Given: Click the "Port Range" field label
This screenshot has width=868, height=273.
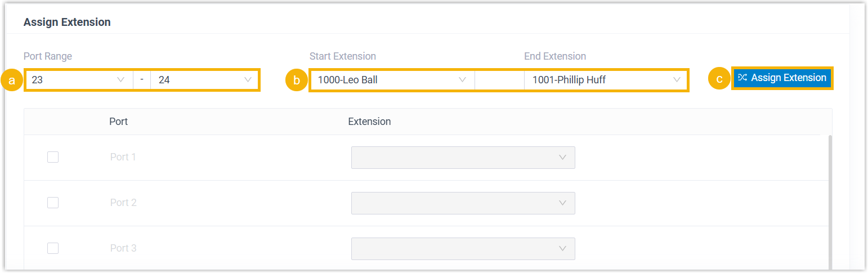Looking at the screenshot, I should pos(48,56).
